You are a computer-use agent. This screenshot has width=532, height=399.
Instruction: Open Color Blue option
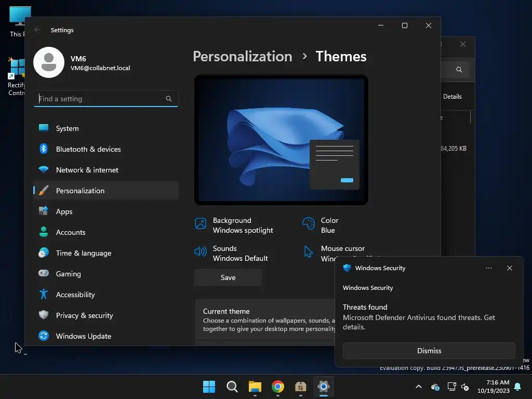tap(320, 225)
